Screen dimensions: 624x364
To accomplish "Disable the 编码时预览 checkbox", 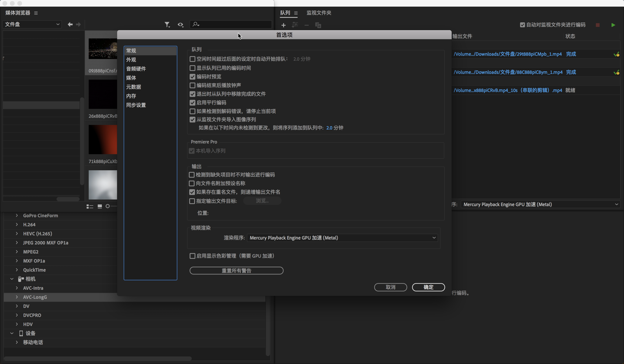I will coord(192,76).
